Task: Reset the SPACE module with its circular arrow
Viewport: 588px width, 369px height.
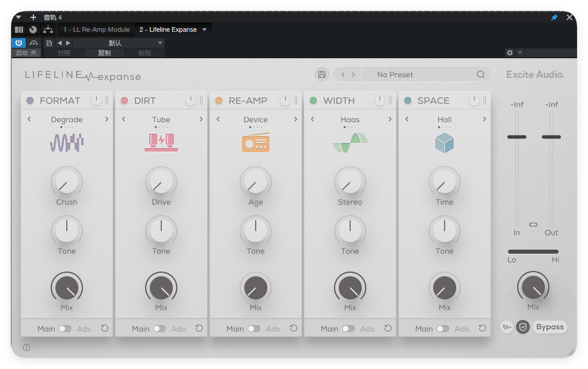Action: pos(483,329)
